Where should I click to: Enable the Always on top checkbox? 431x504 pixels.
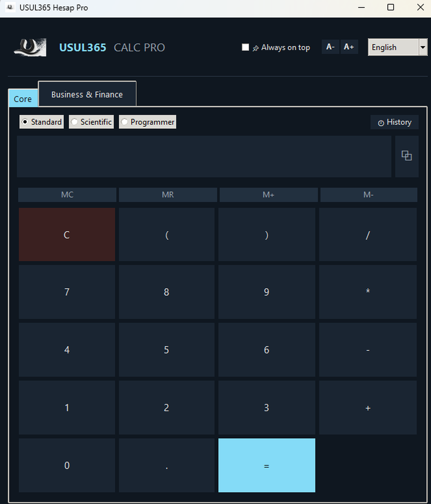coord(245,47)
